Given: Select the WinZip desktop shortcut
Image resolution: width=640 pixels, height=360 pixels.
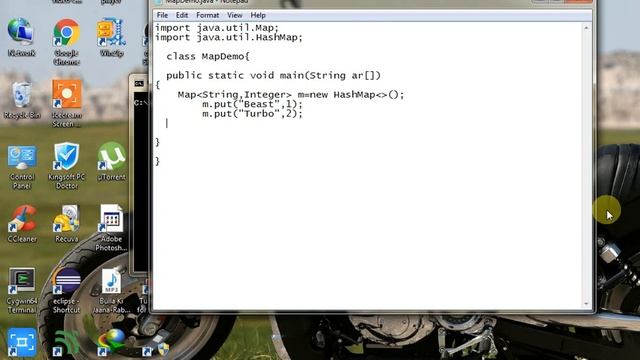Looking at the screenshot, I should click(x=111, y=38).
